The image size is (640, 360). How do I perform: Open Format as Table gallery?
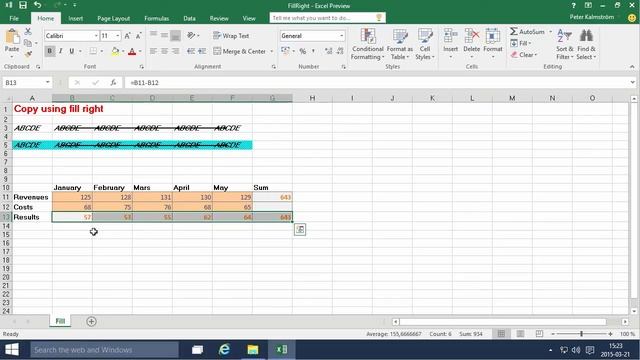pyautogui.click(x=400, y=44)
